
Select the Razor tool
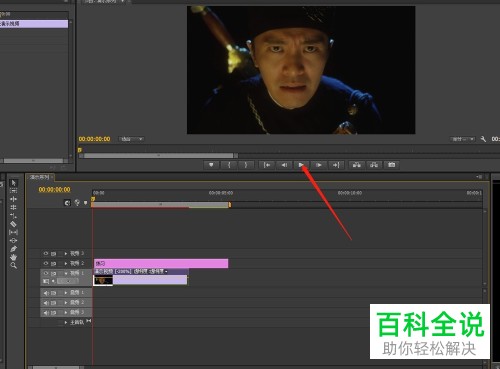coord(13,224)
